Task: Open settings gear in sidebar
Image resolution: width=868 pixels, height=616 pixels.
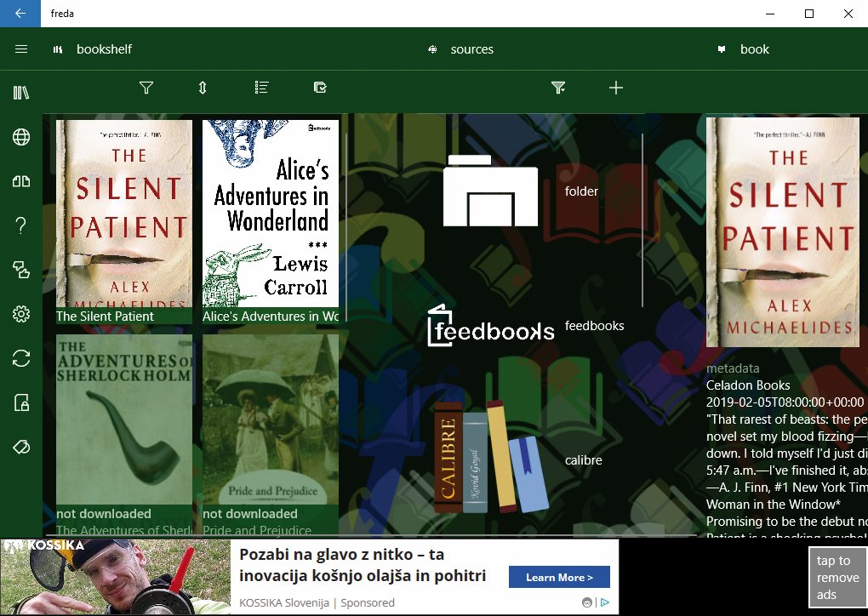Action: 21,314
